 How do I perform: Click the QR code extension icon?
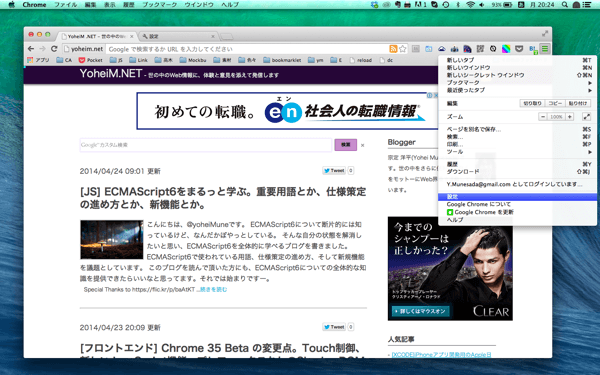[x=480, y=49]
